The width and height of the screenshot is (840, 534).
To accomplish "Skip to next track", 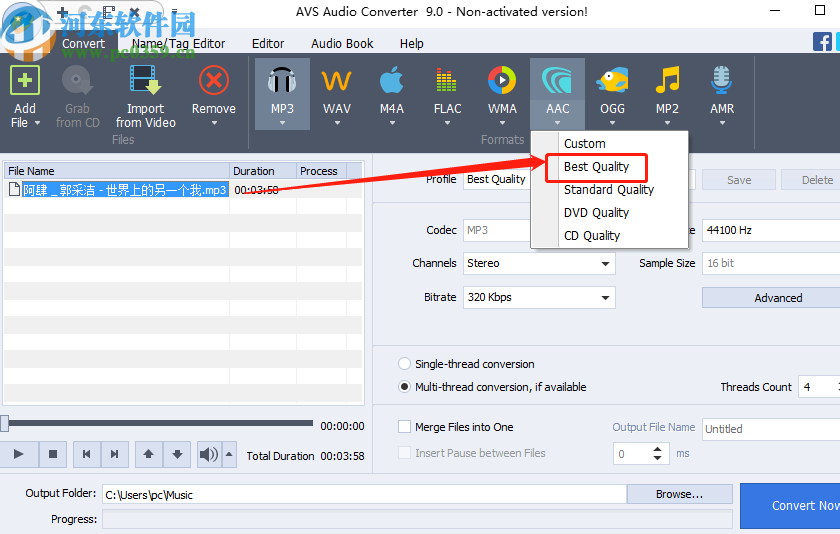I will click(114, 454).
